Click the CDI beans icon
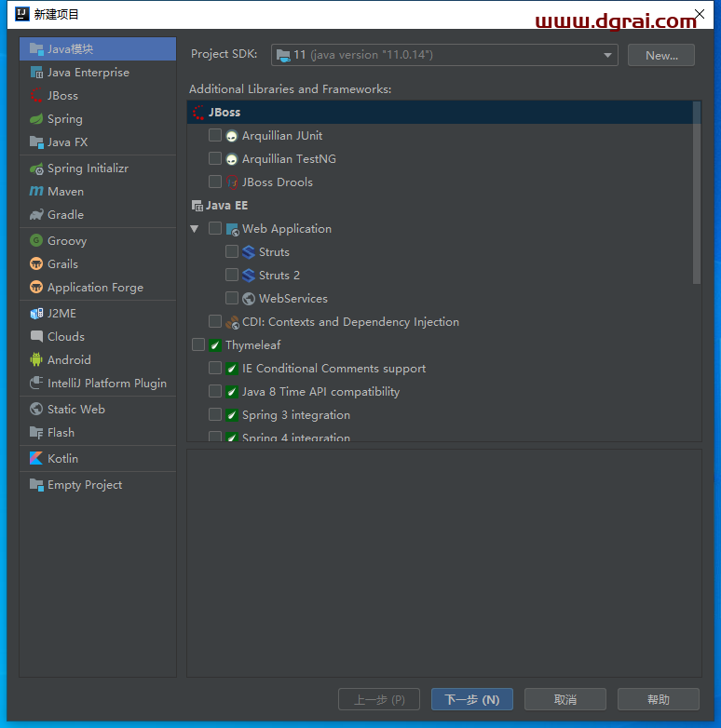 tap(232, 322)
